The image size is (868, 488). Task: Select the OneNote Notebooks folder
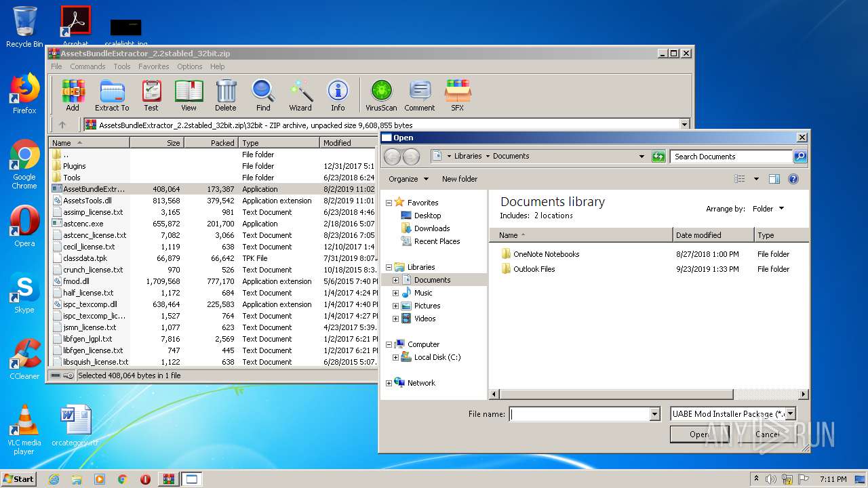(546, 254)
